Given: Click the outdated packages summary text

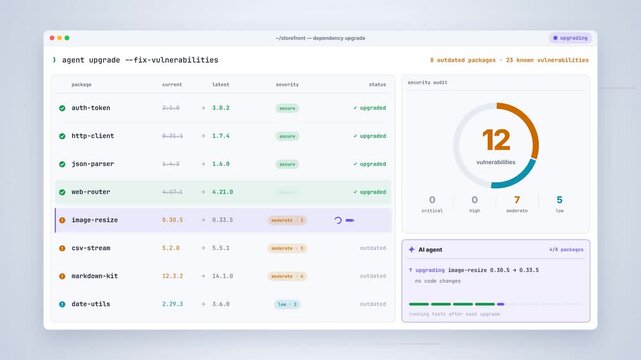Looking at the screenshot, I should [x=509, y=60].
